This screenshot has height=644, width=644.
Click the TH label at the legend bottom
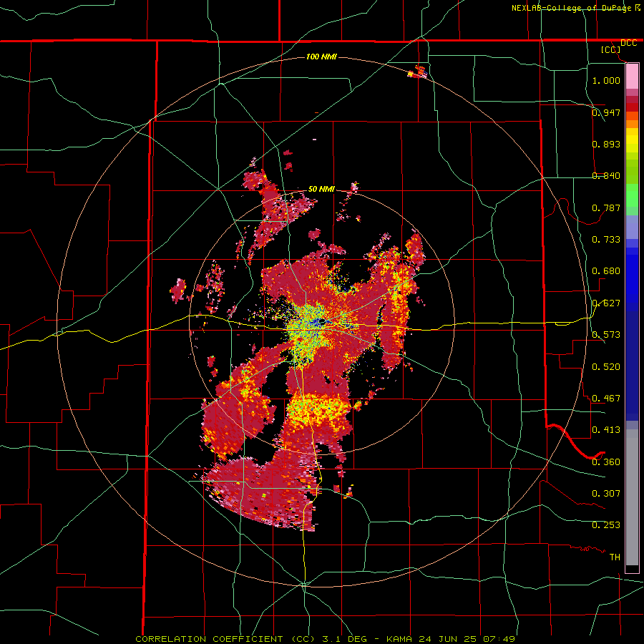(x=615, y=557)
